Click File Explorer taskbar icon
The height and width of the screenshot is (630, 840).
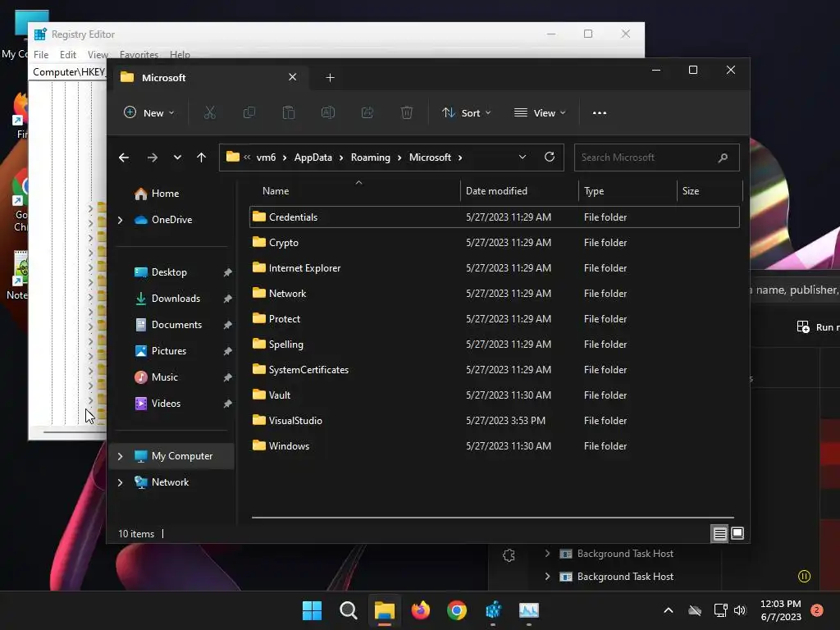[384, 610]
